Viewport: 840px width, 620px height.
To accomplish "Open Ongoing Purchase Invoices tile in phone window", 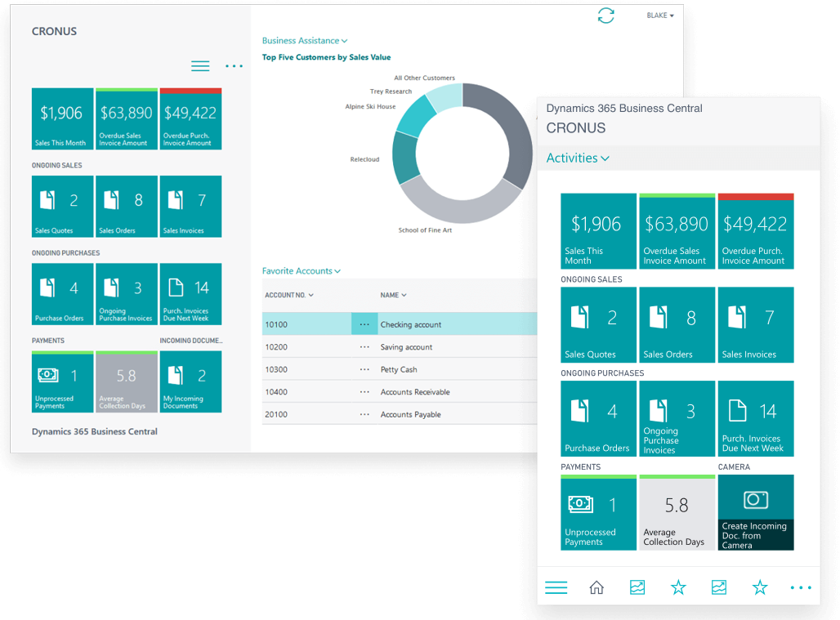I will (x=677, y=419).
